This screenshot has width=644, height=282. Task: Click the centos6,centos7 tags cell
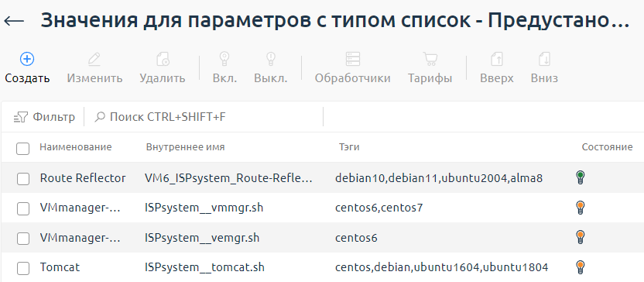pyautogui.click(x=379, y=208)
